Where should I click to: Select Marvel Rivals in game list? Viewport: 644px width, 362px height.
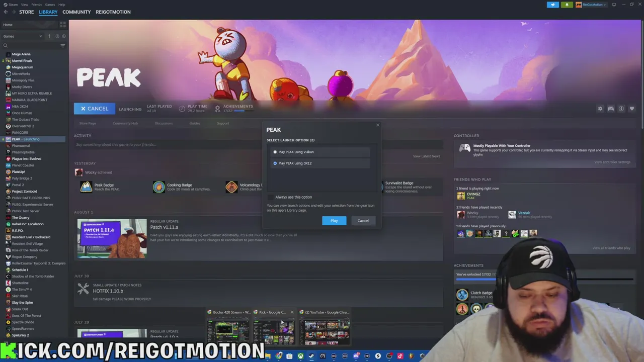22,61
